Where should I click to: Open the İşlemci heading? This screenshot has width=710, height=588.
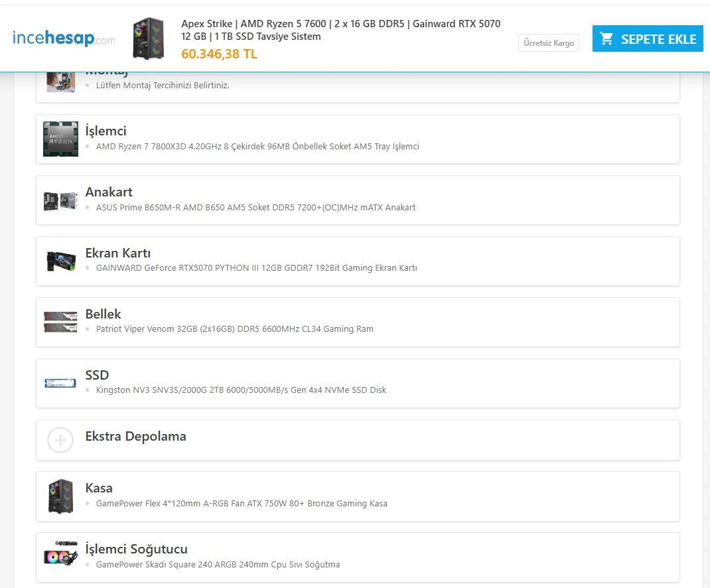(106, 131)
